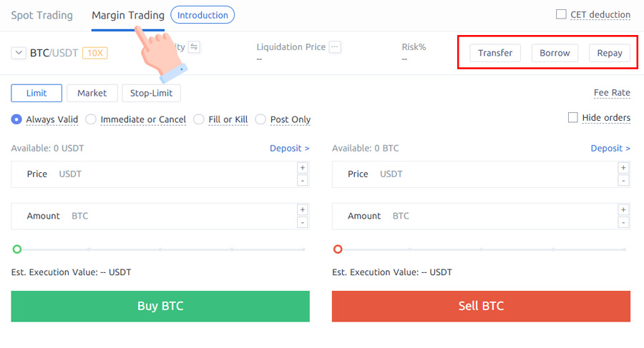This screenshot has height=348, width=644.
Task: Open the Liquidation Price ellipsis icon
Action: coord(335,46)
